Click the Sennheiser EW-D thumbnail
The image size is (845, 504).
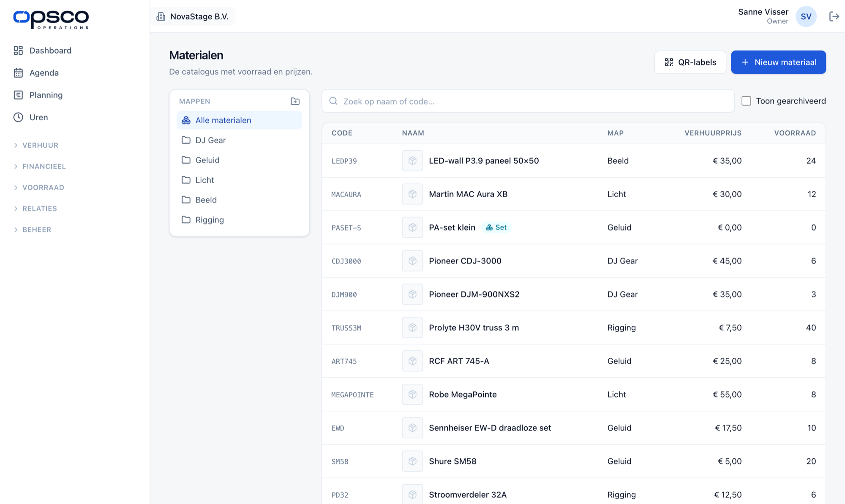(412, 428)
